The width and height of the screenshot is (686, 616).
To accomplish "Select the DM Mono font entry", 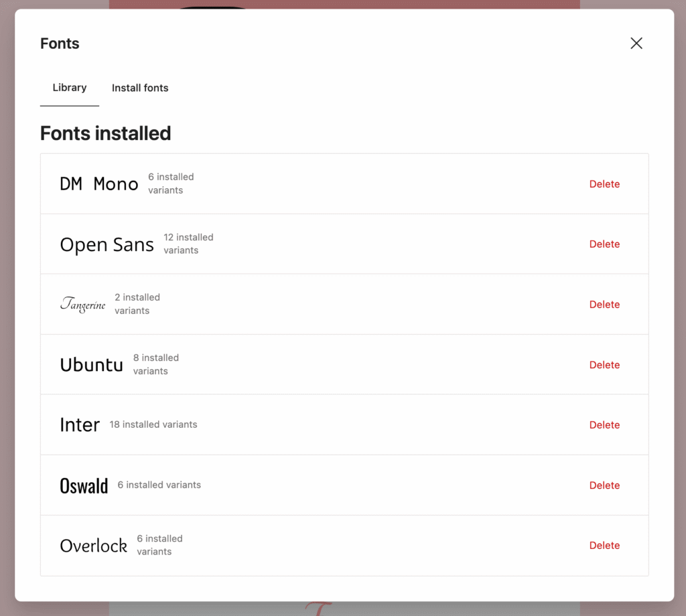I will click(x=98, y=183).
